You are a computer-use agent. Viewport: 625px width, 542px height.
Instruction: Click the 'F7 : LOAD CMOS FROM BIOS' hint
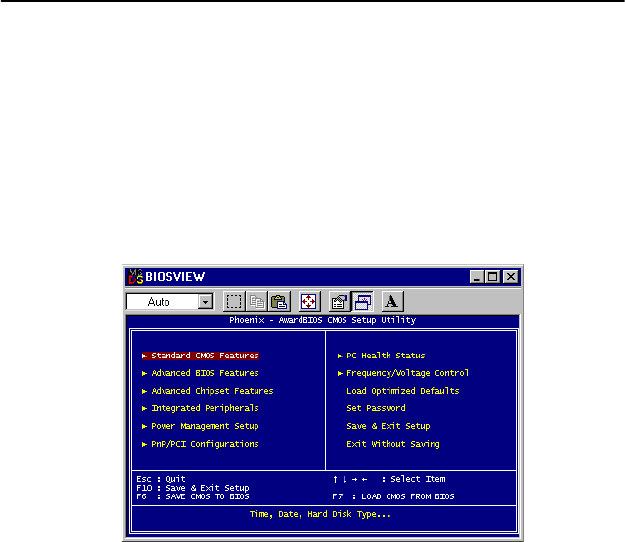393,497
